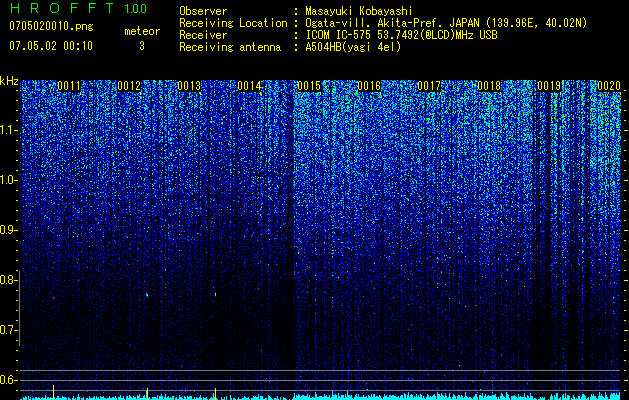Image resolution: width=629 pixels, height=400 pixels.
Task: Click time marker 0016 on spectrogram
Action: (369, 86)
